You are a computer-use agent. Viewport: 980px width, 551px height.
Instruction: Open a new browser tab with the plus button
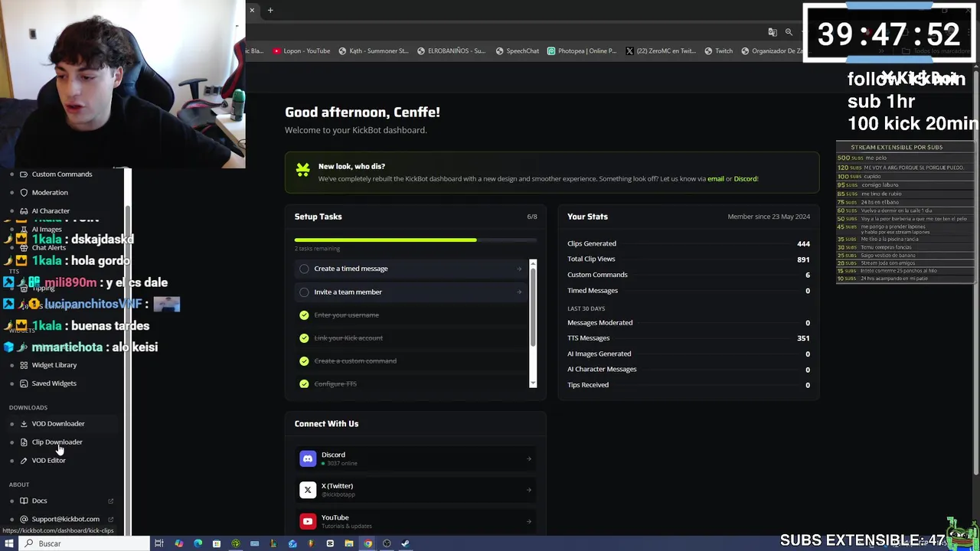click(270, 10)
